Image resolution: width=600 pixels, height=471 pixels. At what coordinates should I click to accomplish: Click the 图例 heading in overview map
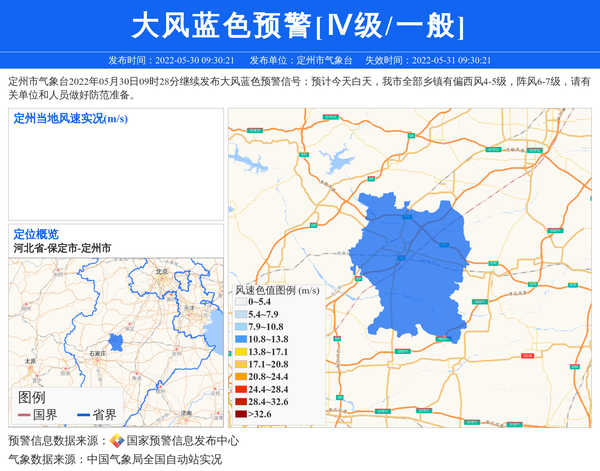(x=31, y=398)
